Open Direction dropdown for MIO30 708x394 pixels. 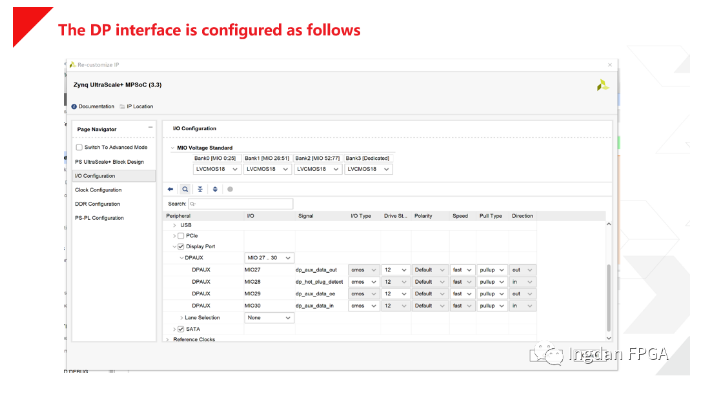(523, 306)
